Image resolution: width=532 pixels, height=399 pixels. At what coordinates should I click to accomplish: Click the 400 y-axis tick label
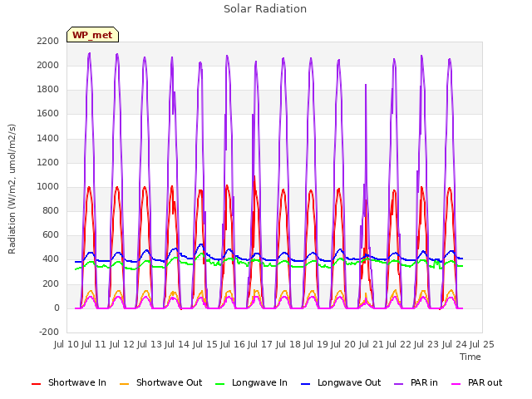pos(51,259)
